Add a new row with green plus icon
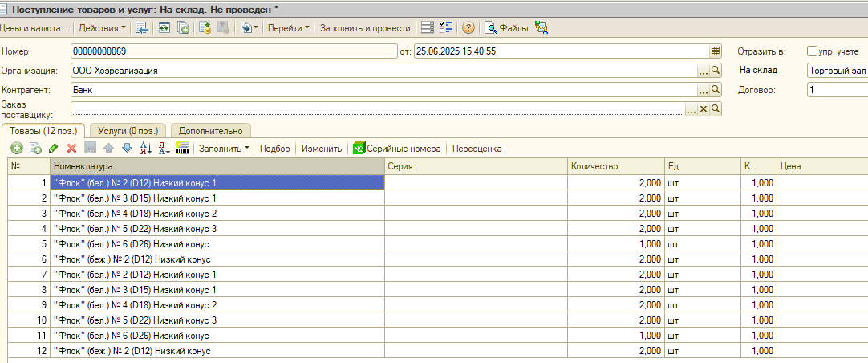Screen dimensions: 868x363 pyautogui.click(x=17, y=148)
